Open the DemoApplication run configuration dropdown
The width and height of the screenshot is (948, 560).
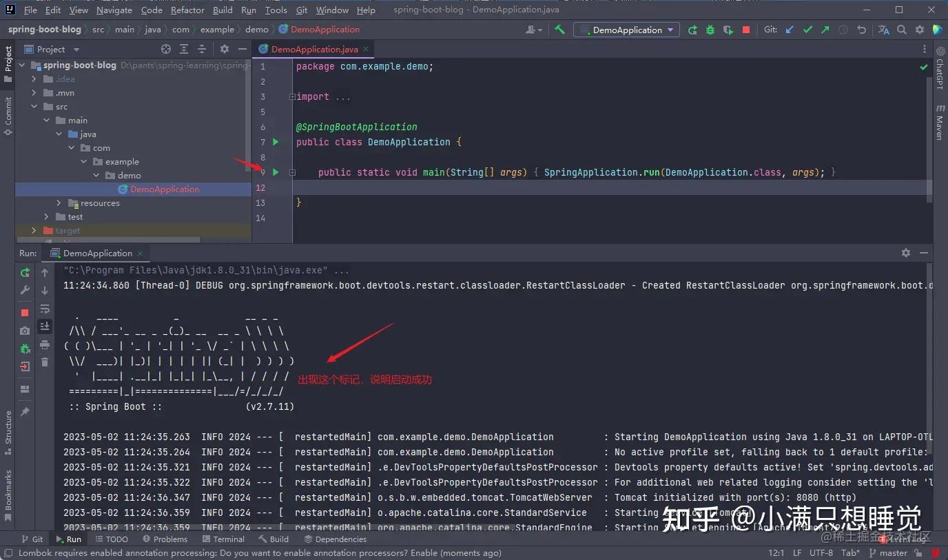(626, 30)
